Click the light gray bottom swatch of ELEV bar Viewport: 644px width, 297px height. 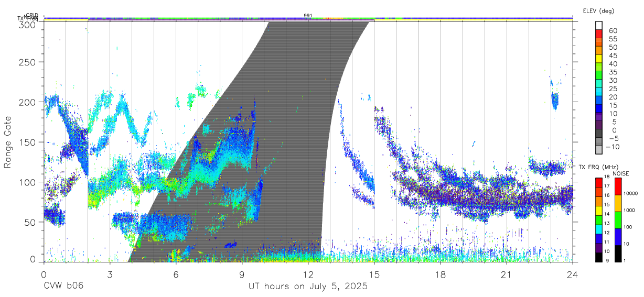click(599, 151)
